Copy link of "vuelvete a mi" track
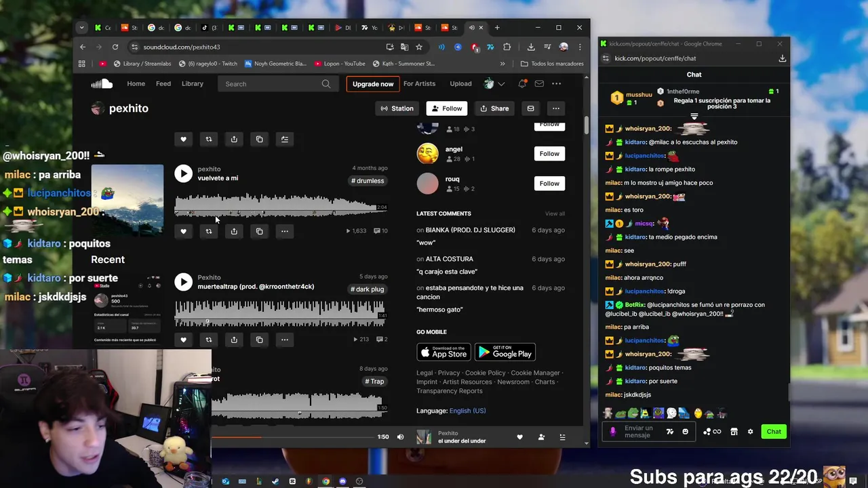This screenshot has width=868, height=488. [x=259, y=231]
